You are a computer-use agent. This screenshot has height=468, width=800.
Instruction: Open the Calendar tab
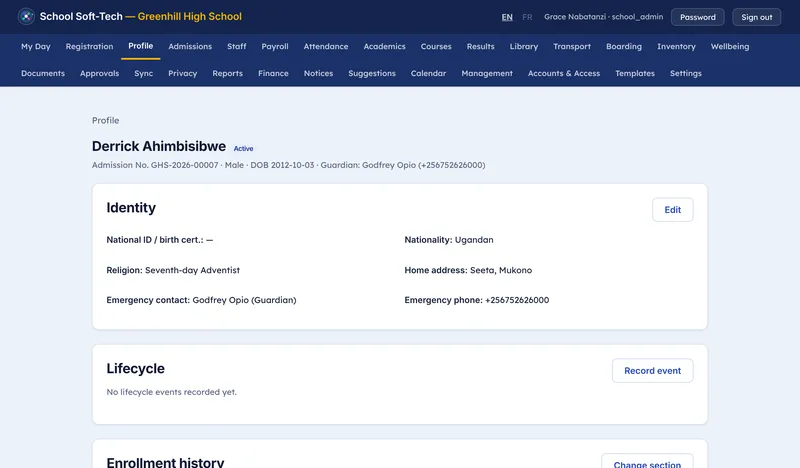tap(429, 73)
